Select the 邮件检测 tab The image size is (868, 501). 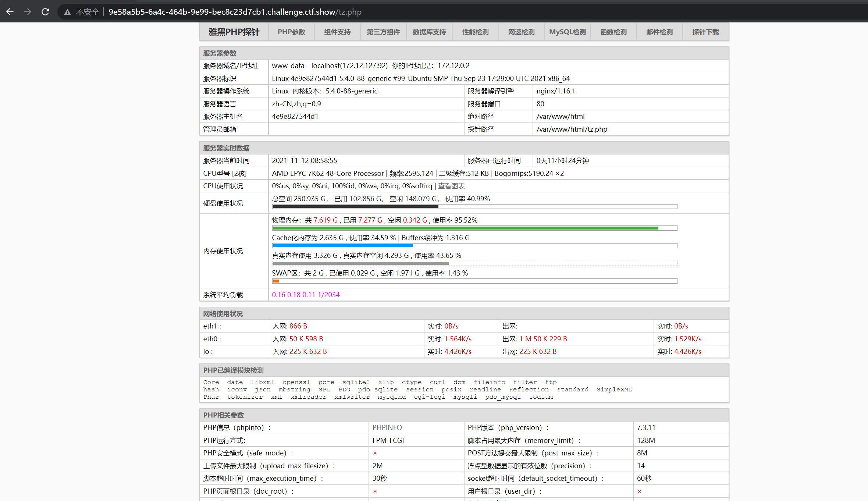tap(659, 32)
